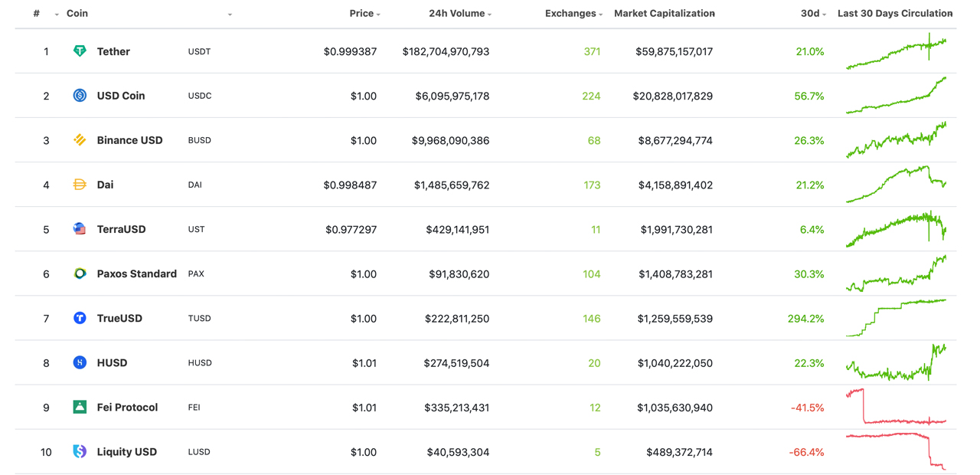Open the USD Coin page
Image resolution: width=980 pixels, height=475 pixels.
(121, 96)
